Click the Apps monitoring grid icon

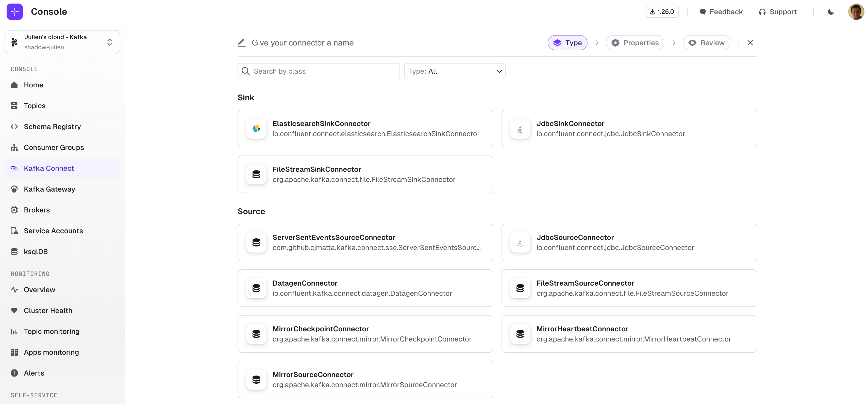point(14,352)
